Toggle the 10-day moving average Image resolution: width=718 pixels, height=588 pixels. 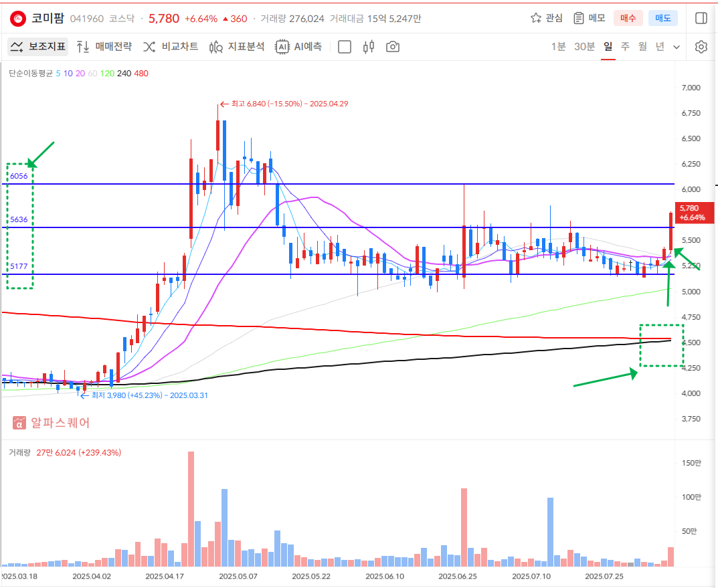pos(68,73)
